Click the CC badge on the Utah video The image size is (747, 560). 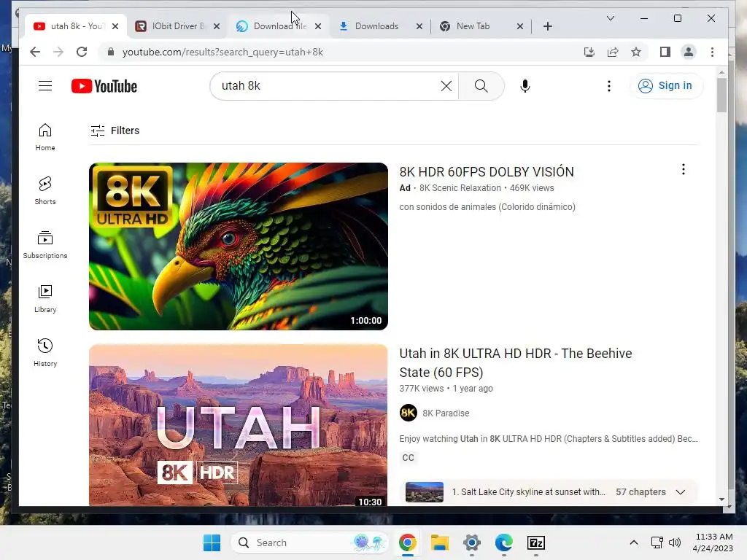tap(409, 458)
